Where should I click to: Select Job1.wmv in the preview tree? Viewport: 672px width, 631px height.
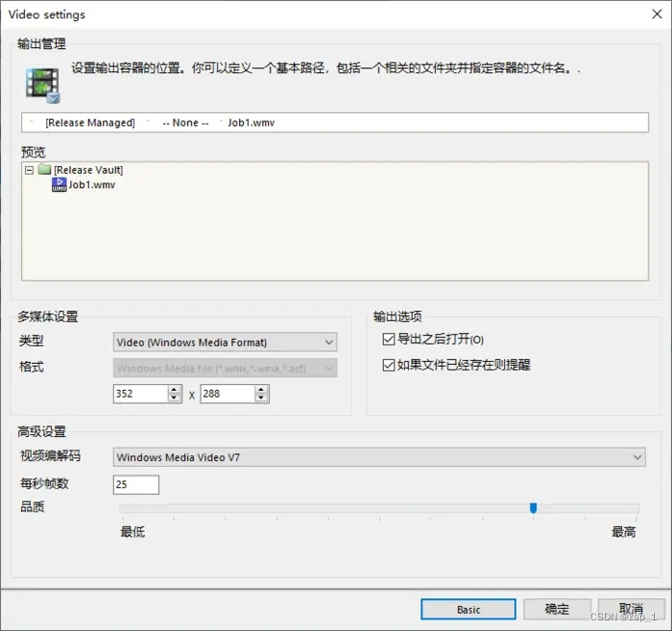coord(91,184)
